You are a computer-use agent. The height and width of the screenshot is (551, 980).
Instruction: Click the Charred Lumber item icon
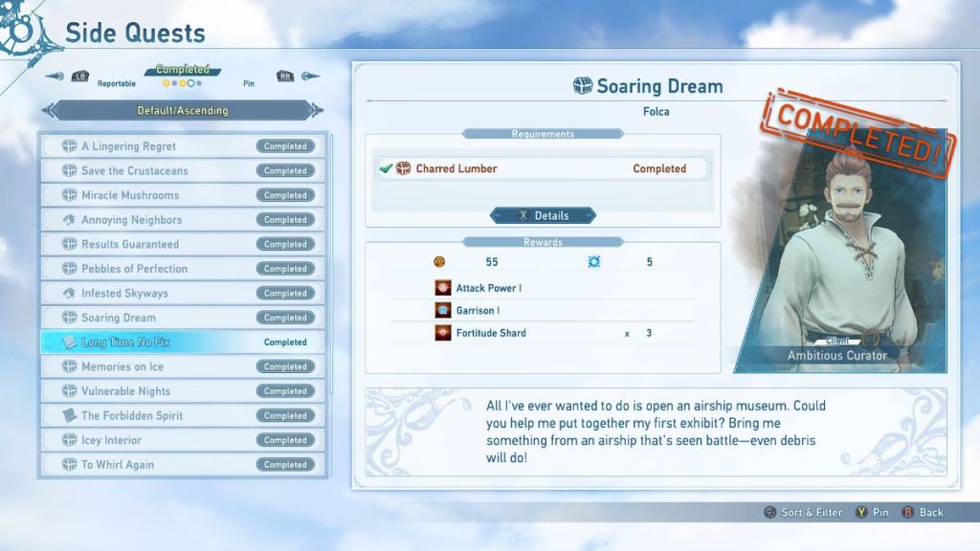point(403,168)
